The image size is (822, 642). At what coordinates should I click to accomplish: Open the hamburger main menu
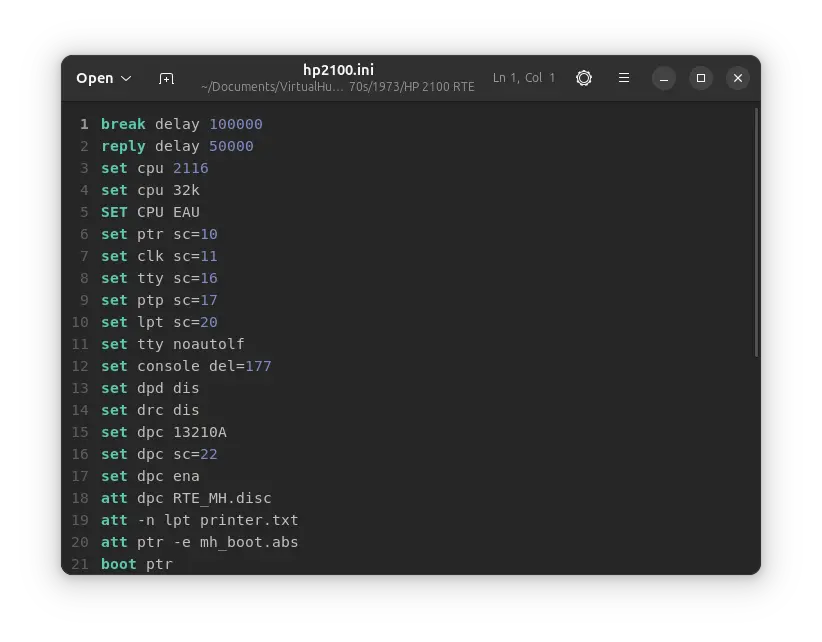[x=624, y=78]
